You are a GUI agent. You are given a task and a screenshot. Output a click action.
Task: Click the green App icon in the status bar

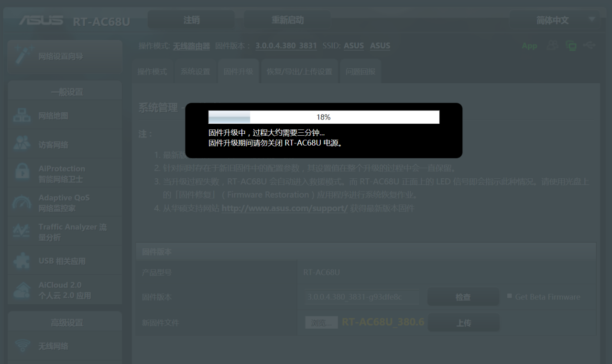click(x=529, y=46)
